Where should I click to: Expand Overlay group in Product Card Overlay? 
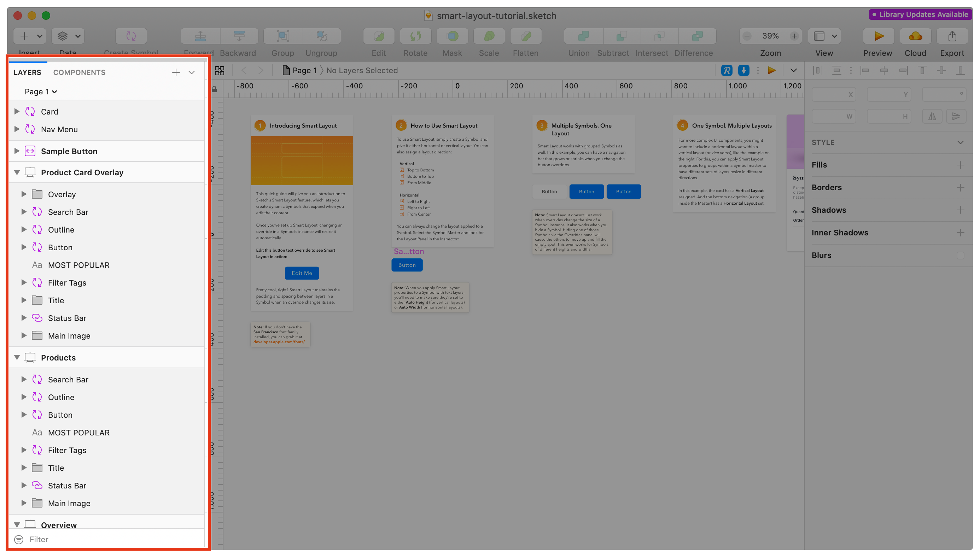[24, 194]
